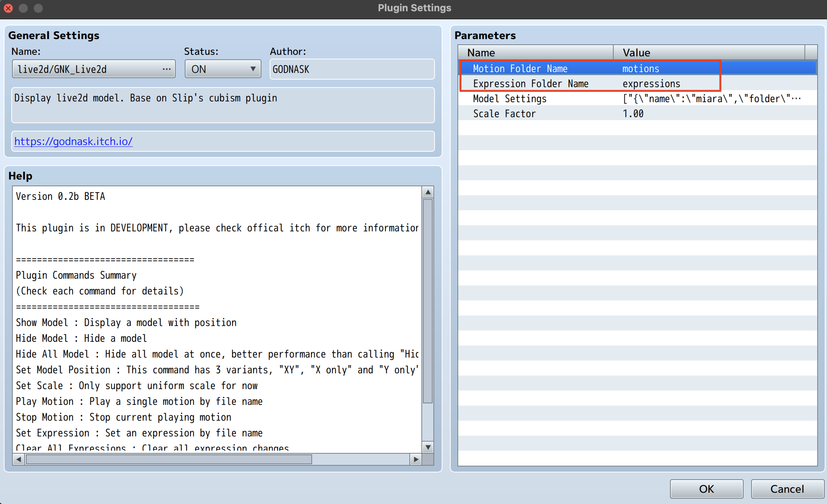Open the Status ON dropdown
The image size is (827, 504).
[223, 69]
